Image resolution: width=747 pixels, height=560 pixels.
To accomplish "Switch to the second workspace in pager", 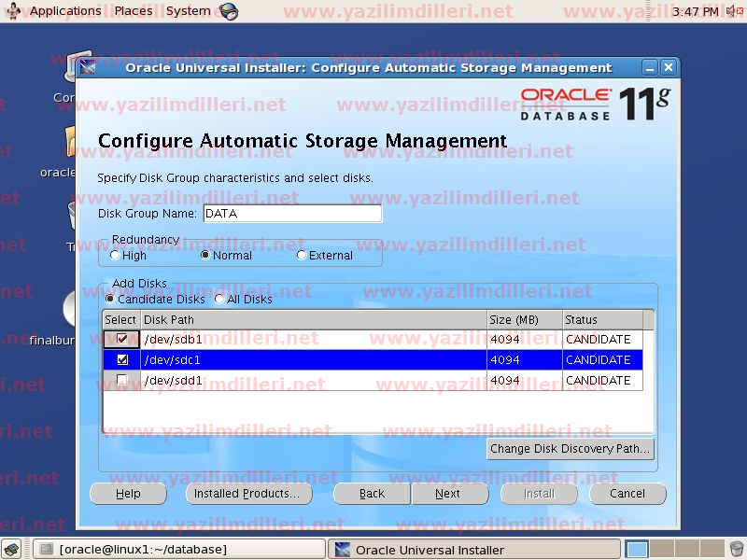I will pyautogui.click(x=661, y=550).
